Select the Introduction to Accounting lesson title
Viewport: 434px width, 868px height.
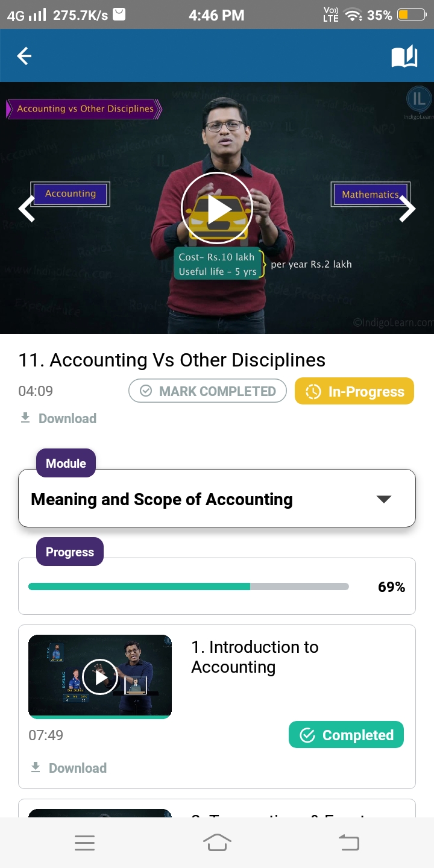pos(254,657)
